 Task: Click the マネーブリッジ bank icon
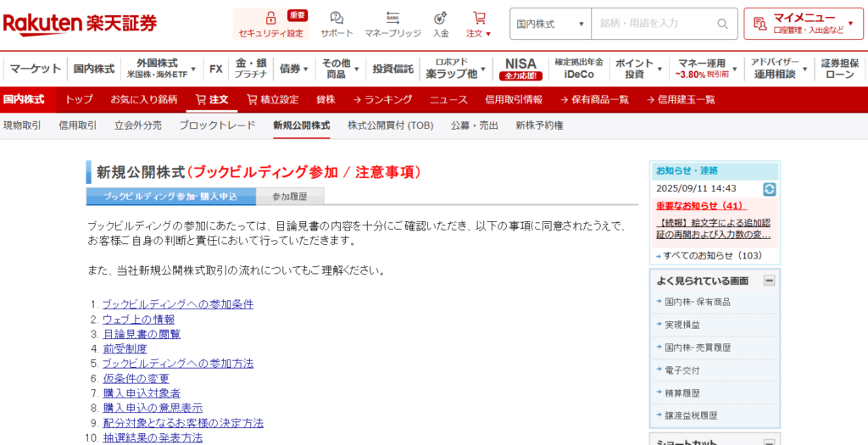click(392, 19)
